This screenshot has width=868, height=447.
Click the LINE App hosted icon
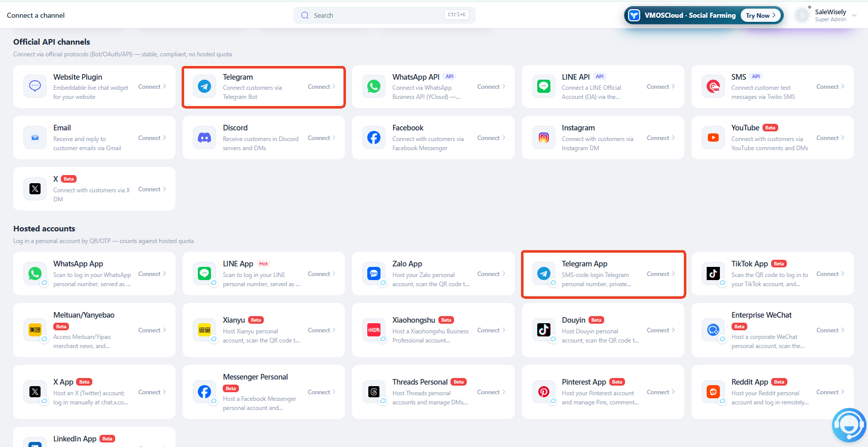(x=204, y=273)
